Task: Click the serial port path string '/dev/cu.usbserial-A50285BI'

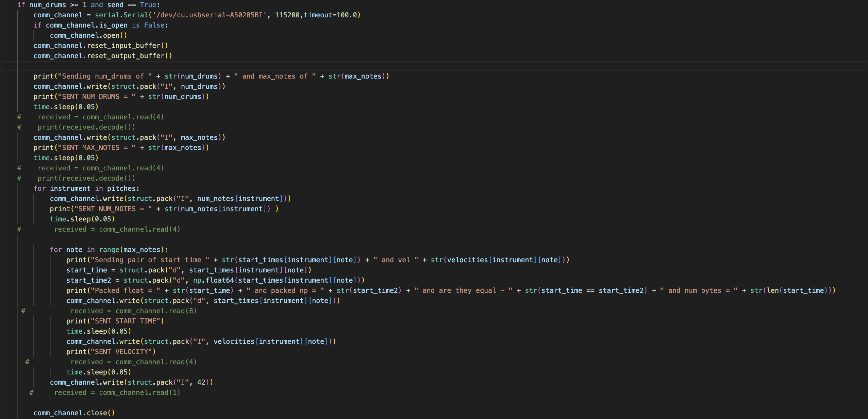Action: (209, 15)
